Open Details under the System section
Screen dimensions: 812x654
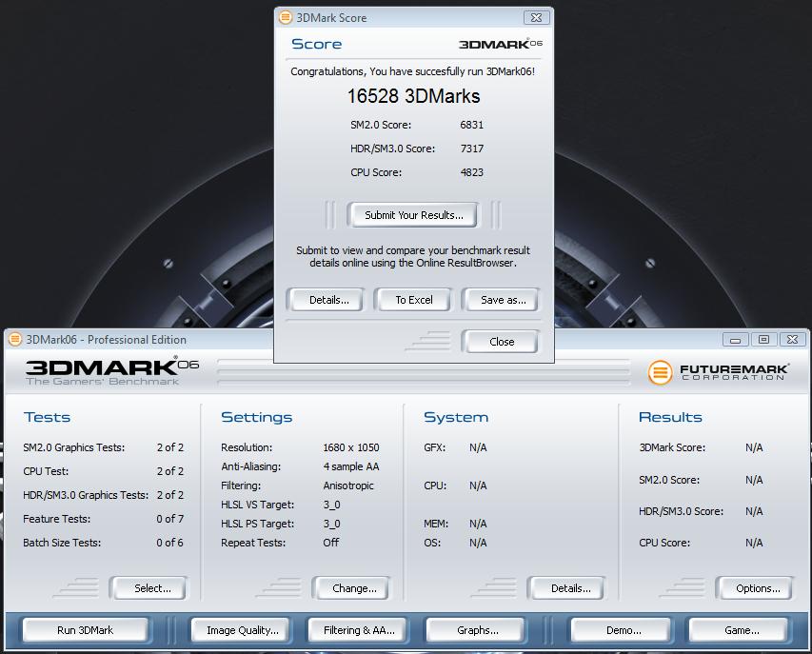point(570,588)
